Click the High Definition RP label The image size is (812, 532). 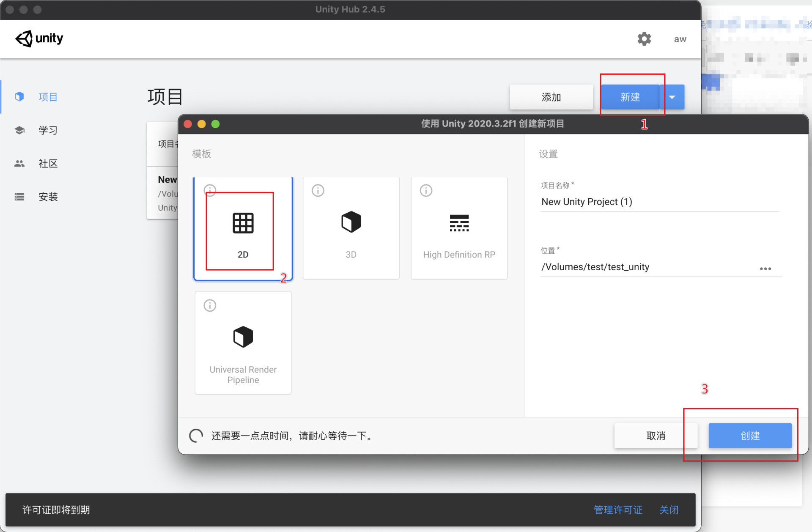pyautogui.click(x=459, y=255)
